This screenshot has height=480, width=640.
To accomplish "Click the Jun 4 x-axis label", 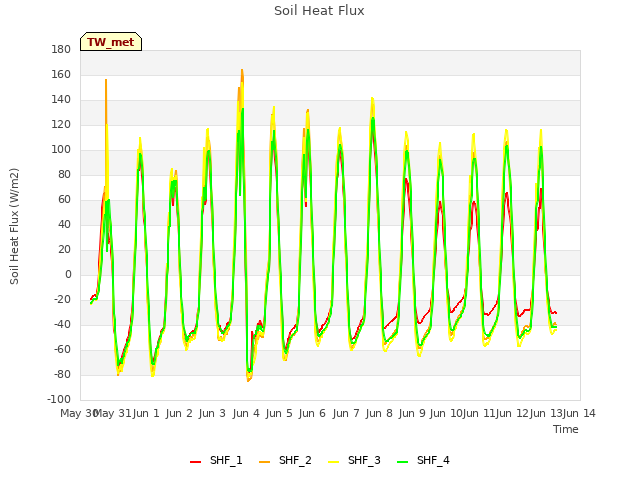I will point(246,413).
